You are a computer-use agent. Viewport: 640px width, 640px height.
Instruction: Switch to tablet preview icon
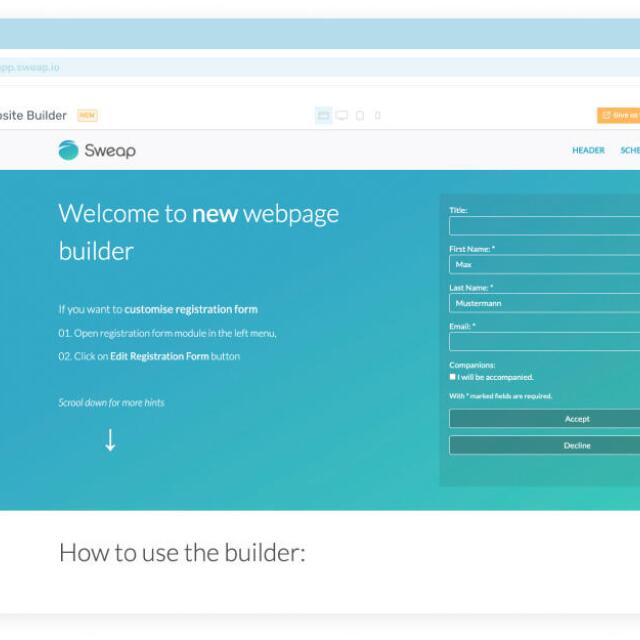coord(360,116)
